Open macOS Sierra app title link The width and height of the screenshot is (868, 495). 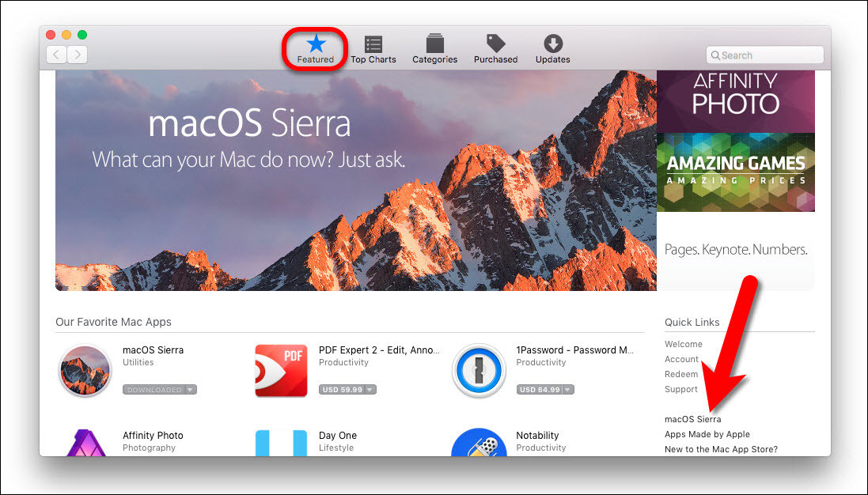pyautogui.click(x=153, y=350)
